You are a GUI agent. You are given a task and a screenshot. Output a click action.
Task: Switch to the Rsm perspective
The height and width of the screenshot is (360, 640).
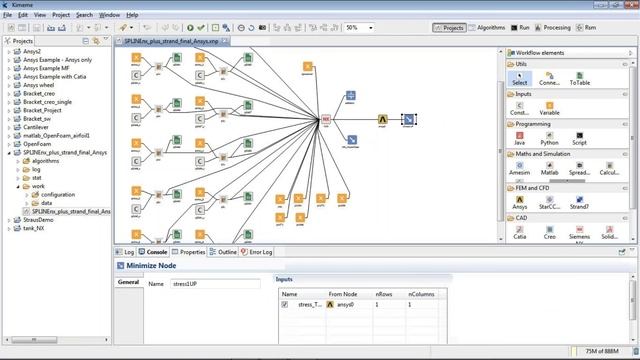click(x=586, y=28)
